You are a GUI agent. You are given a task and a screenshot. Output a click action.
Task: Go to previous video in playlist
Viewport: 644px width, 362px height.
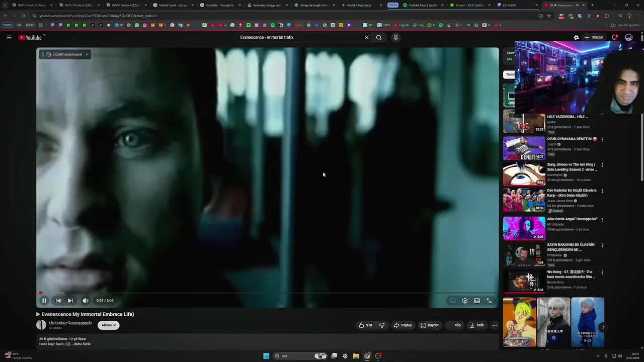point(58,301)
